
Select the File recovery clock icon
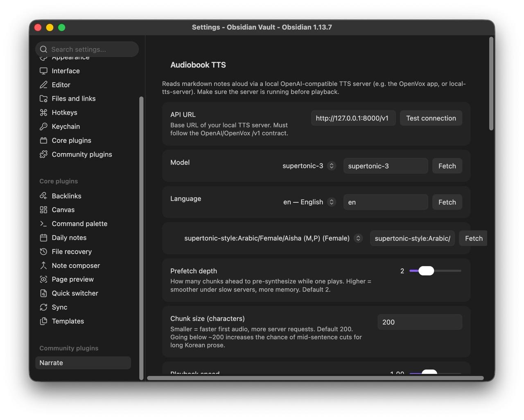pyautogui.click(x=43, y=252)
